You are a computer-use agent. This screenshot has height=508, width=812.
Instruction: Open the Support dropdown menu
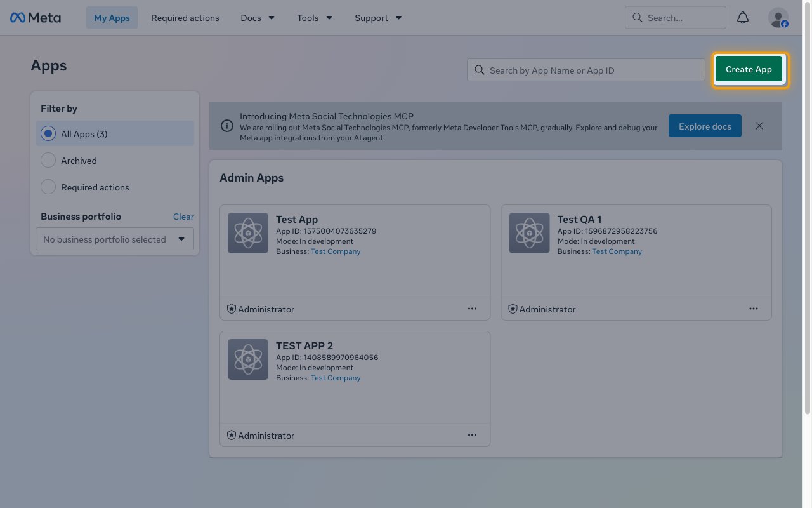(x=378, y=18)
